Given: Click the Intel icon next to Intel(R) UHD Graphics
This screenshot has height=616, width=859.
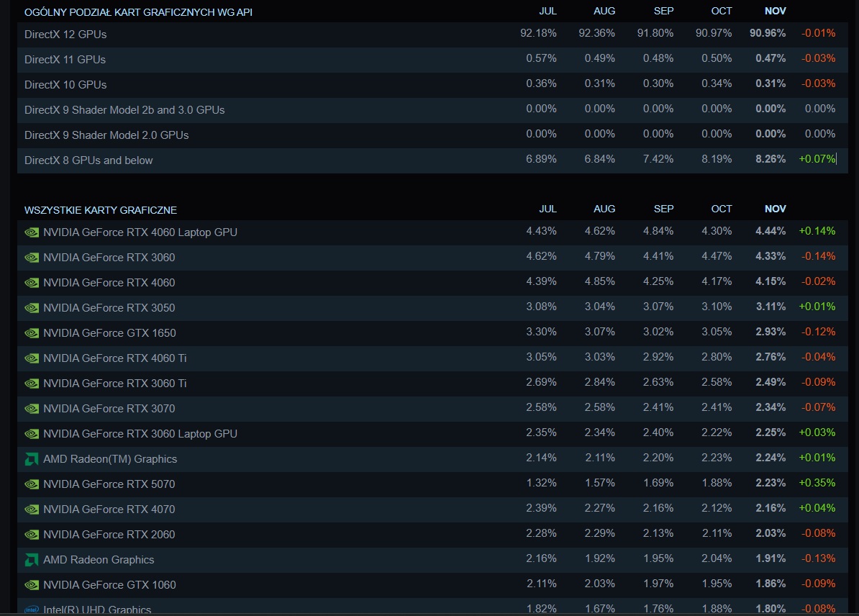Looking at the screenshot, I should (x=32, y=610).
